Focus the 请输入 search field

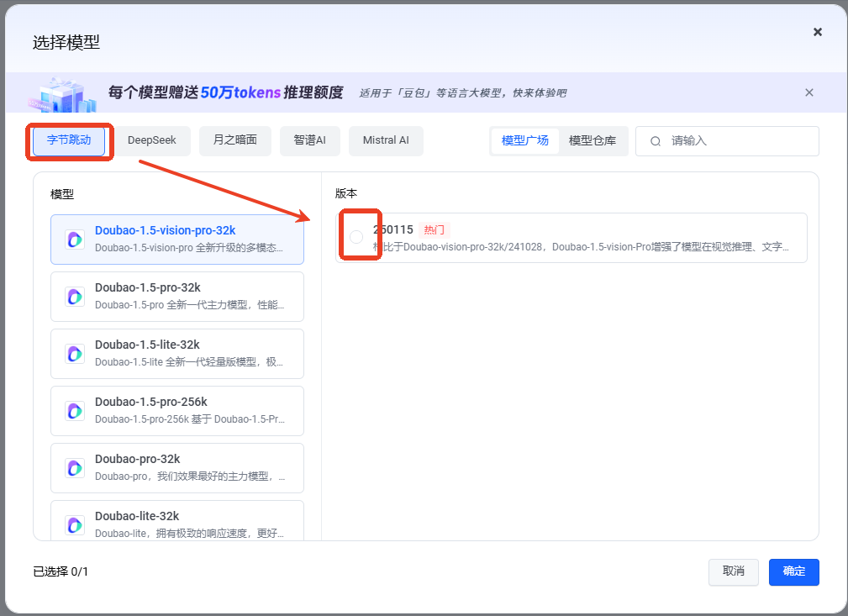[x=727, y=141]
